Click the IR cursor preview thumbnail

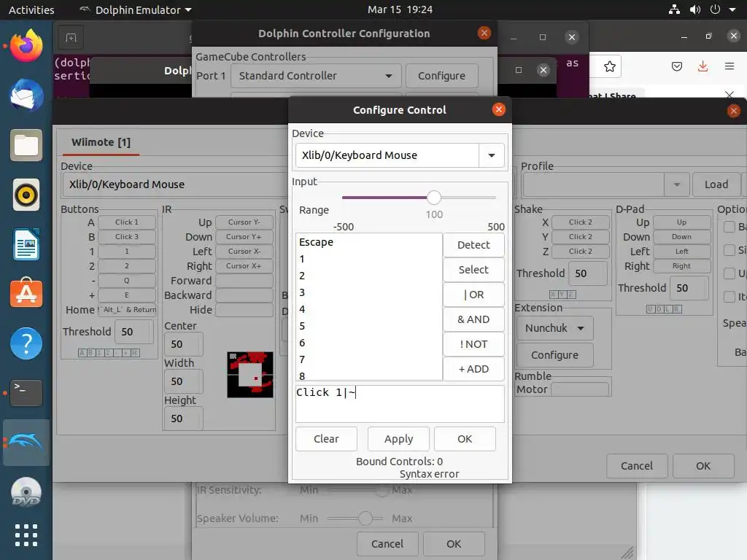[x=250, y=375]
